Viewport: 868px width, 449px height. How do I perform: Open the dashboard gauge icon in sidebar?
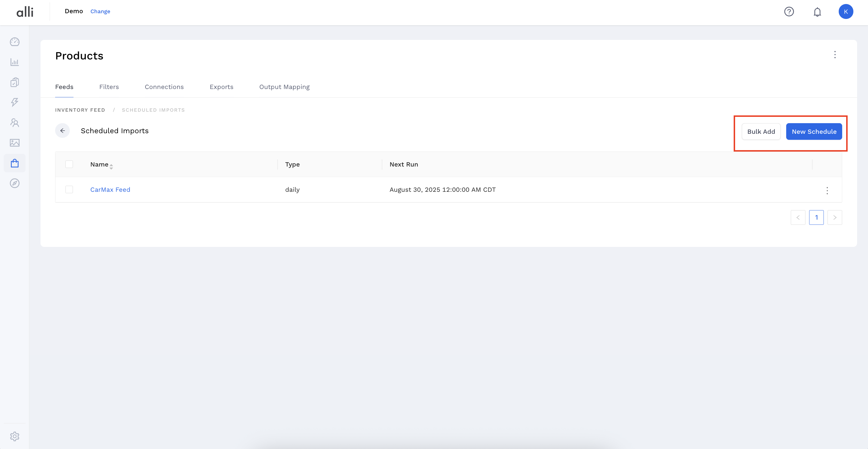click(14, 42)
